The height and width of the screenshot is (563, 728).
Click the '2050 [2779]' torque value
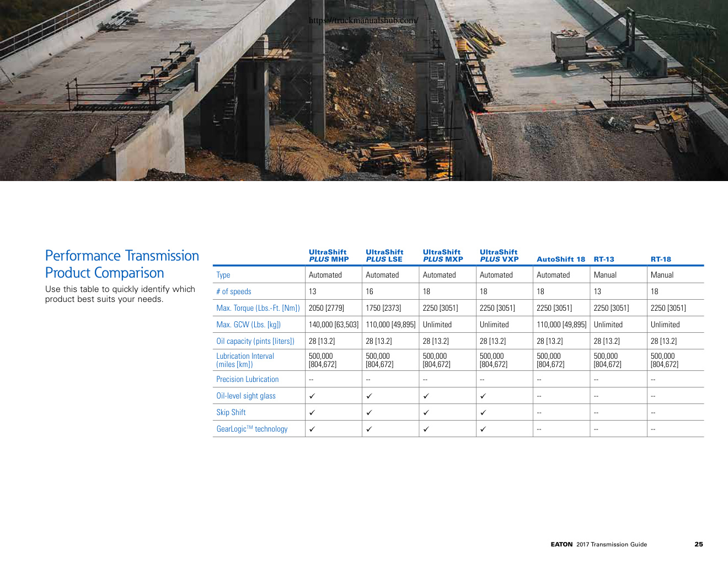pyautogui.click(x=326, y=308)
